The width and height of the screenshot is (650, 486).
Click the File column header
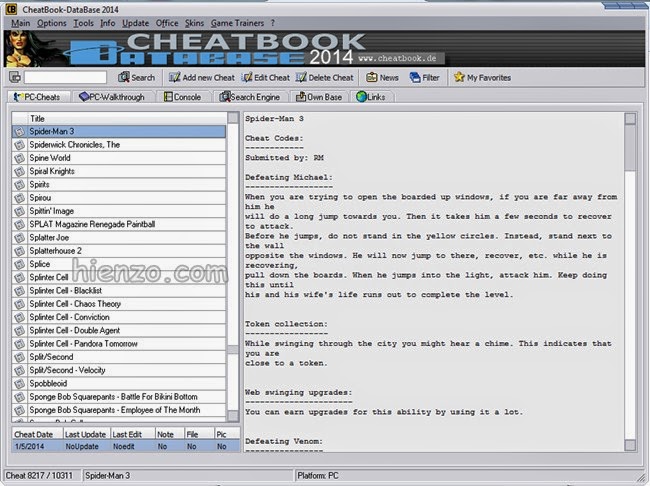(199, 434)
